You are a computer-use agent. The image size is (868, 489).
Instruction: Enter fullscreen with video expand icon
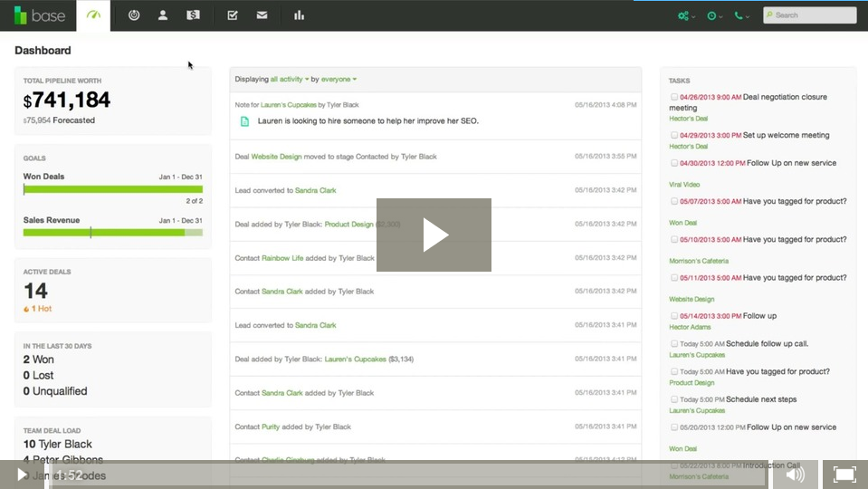tap(844, 475)
